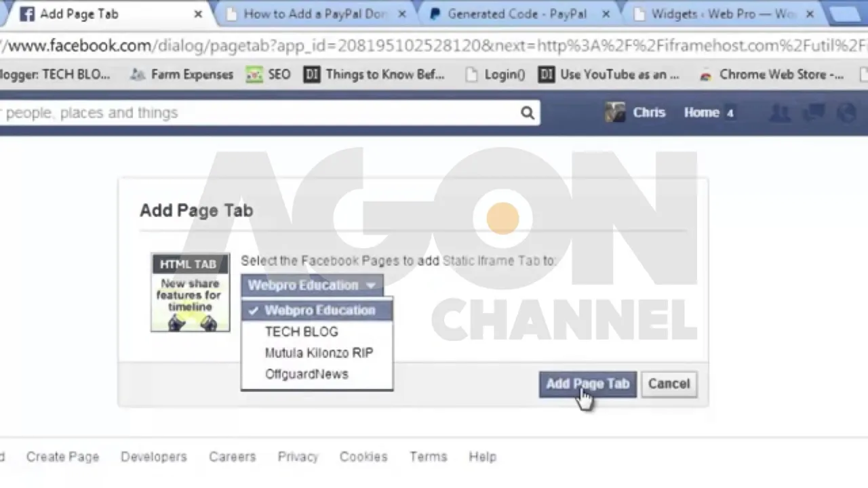The image size is (868, 488).
Task: Click the Facebook search magnifier icon
Action: click(x=527, y=113)
